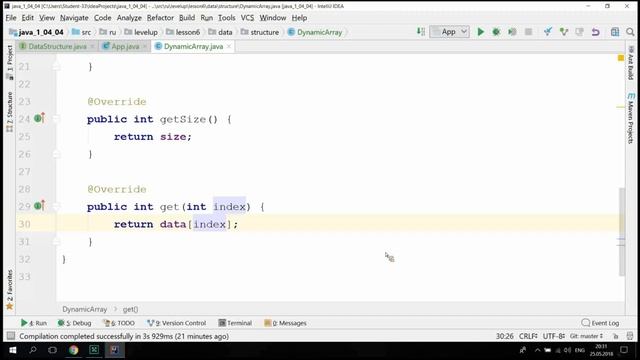Toggle the Maven Projects tool window
The width and height of the screenshot is (640, 360).
(631, 118)
